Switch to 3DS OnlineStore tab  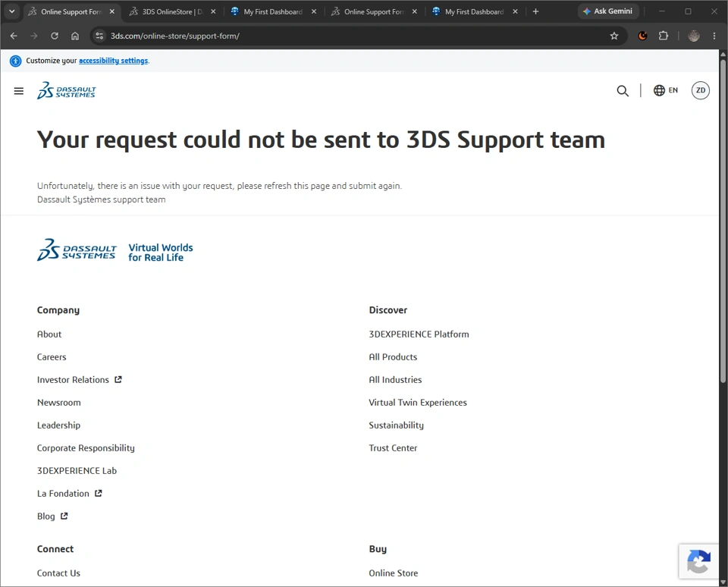tap(173, 11)
